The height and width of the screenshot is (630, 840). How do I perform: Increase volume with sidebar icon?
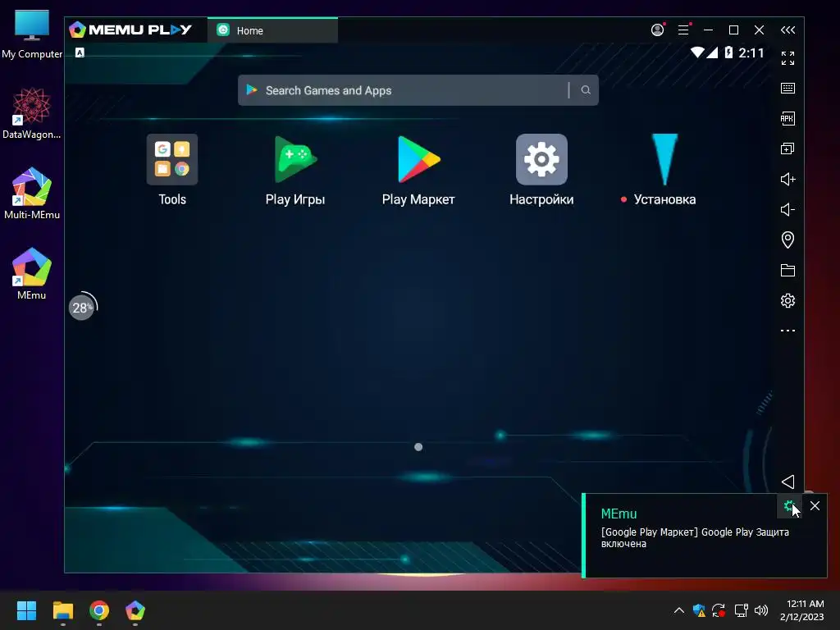pos(787,179)
